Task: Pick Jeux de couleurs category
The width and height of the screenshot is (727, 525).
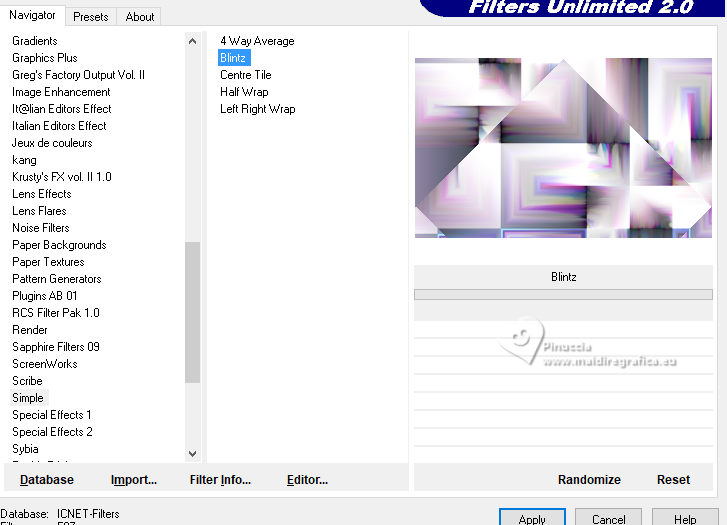Action: 52,143
